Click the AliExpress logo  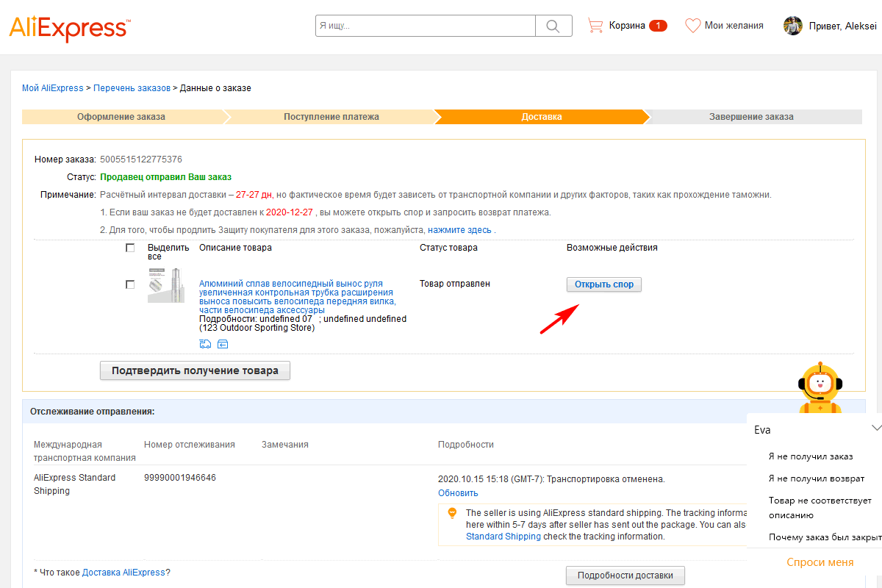(70, 29)
